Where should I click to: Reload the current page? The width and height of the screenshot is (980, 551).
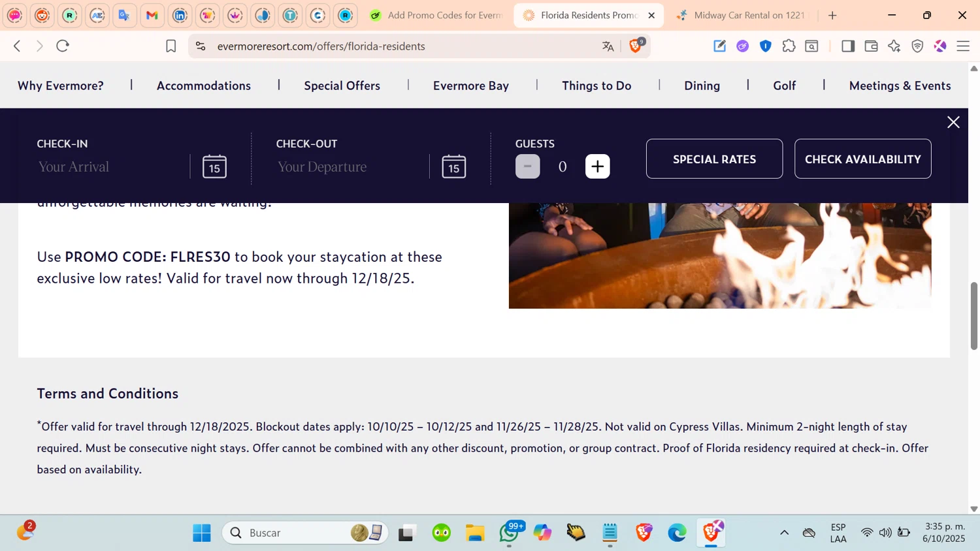tap(63, 46)
